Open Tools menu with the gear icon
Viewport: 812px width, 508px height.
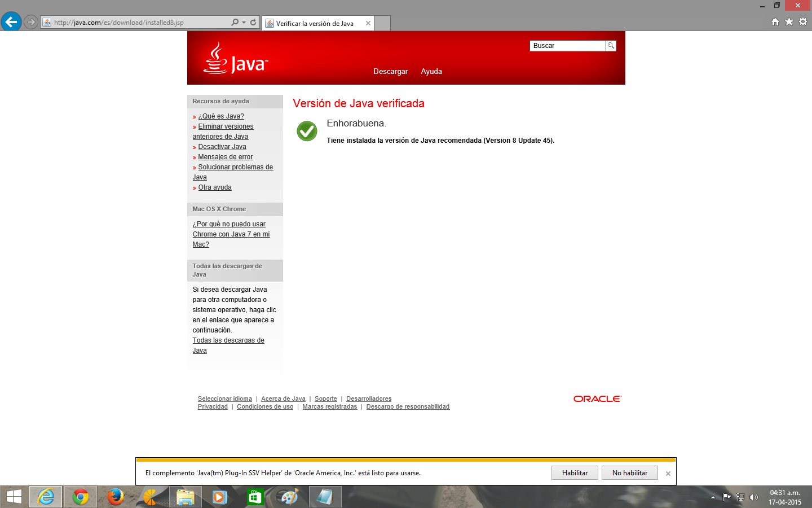(x=803, y=21)
